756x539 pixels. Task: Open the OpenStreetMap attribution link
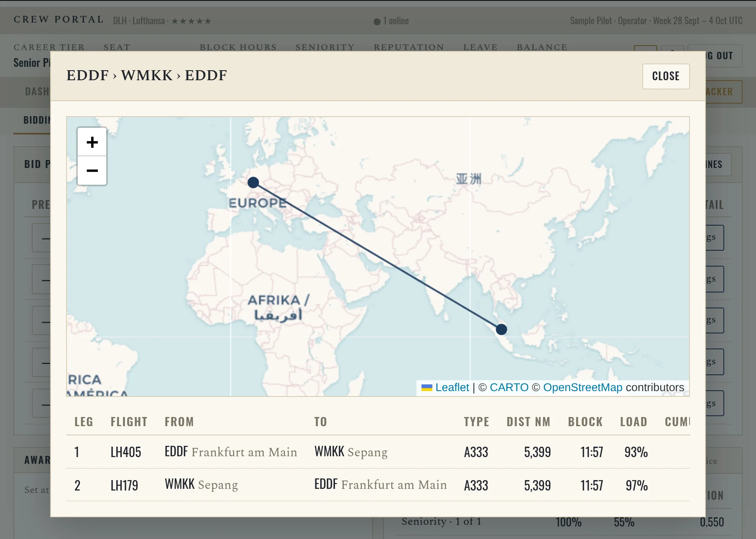pyautogui.click(x=582, y=387)
